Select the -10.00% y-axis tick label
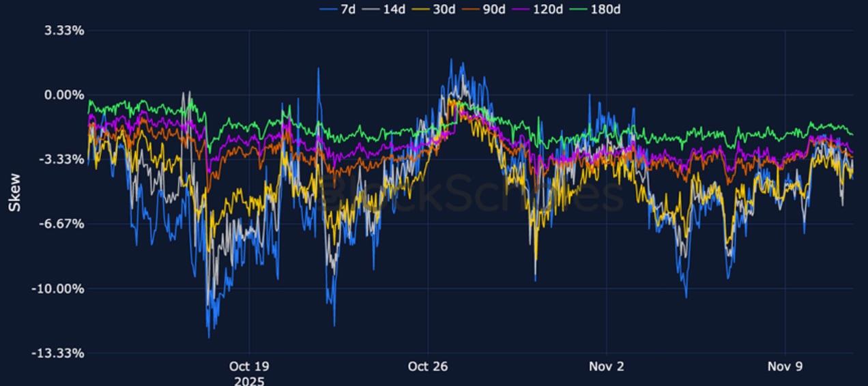Screen dimensions: 868x386 59,288
